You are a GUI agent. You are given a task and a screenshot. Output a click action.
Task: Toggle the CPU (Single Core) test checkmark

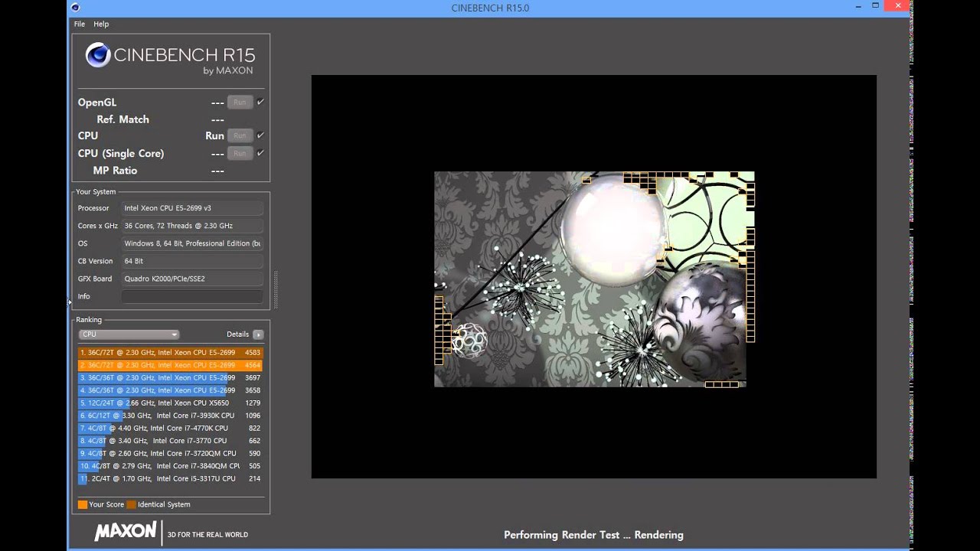[x=260, y=153]
